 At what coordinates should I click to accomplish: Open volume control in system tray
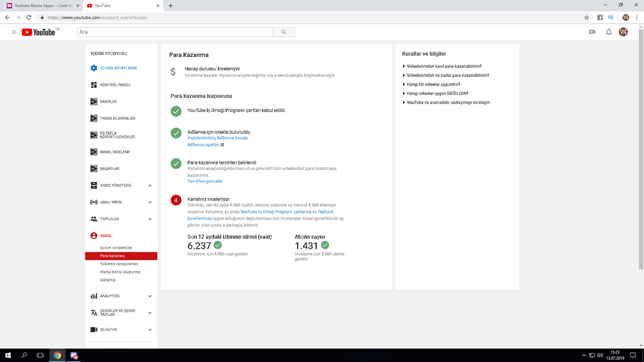tap(600, 355)
